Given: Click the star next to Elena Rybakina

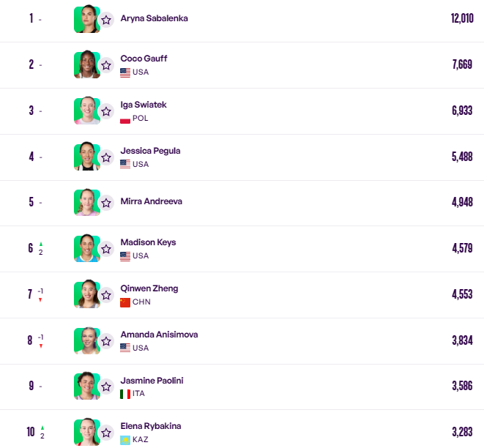Looking at the screenshot, I should 106,433.
